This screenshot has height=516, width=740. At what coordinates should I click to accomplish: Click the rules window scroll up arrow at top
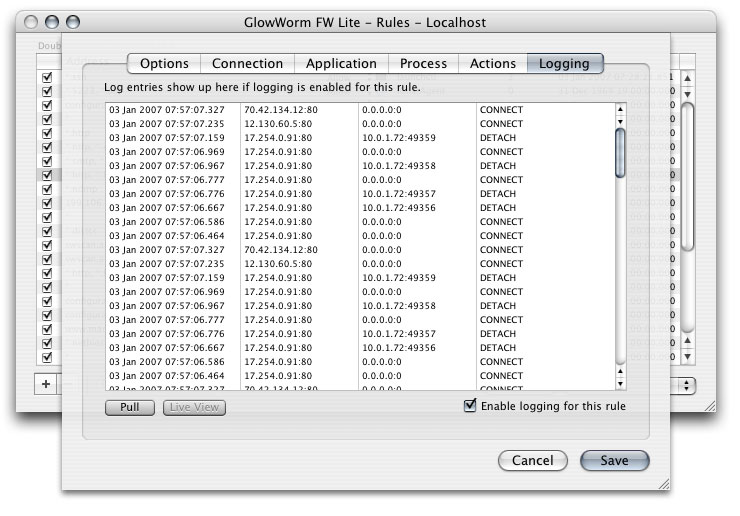tap(688, 78)
